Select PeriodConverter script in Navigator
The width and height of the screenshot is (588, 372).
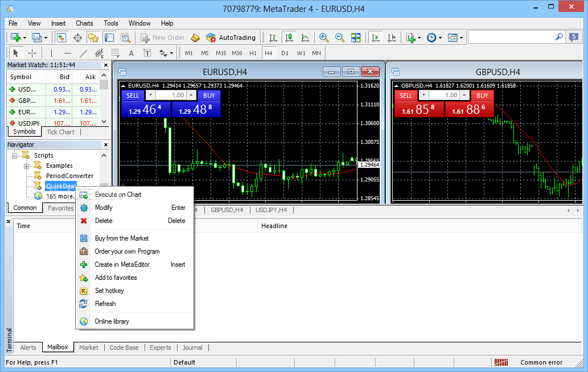coord(70,176)
